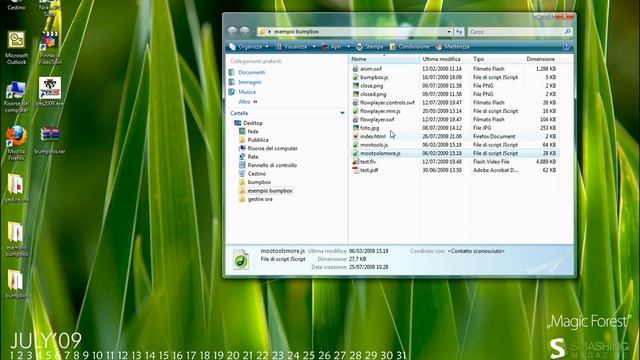
Task: Select fede in folder tree
Action: [253, 131]
